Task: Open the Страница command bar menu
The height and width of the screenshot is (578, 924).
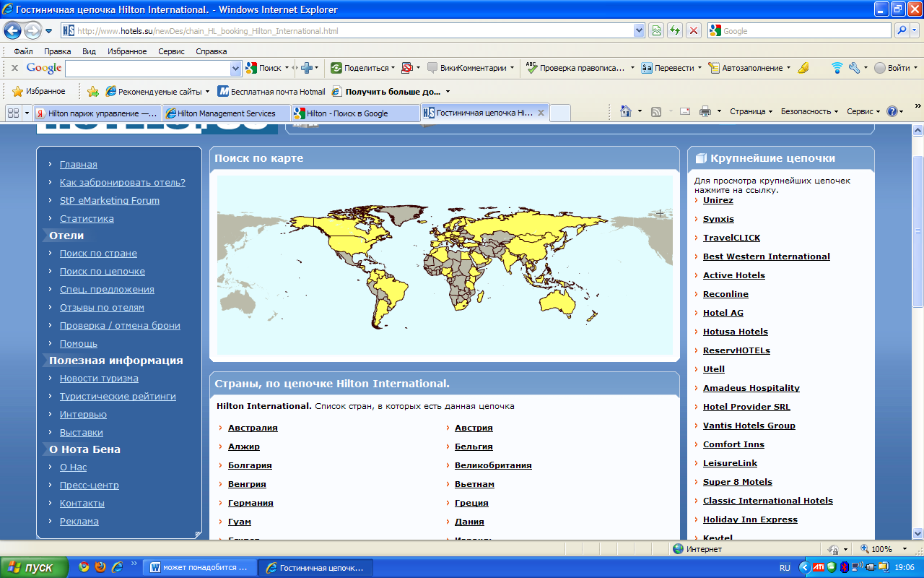Action: pos(751,111)
